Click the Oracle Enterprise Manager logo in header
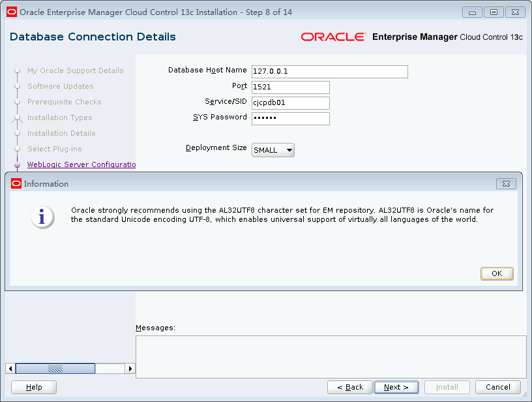 (334, 37)
